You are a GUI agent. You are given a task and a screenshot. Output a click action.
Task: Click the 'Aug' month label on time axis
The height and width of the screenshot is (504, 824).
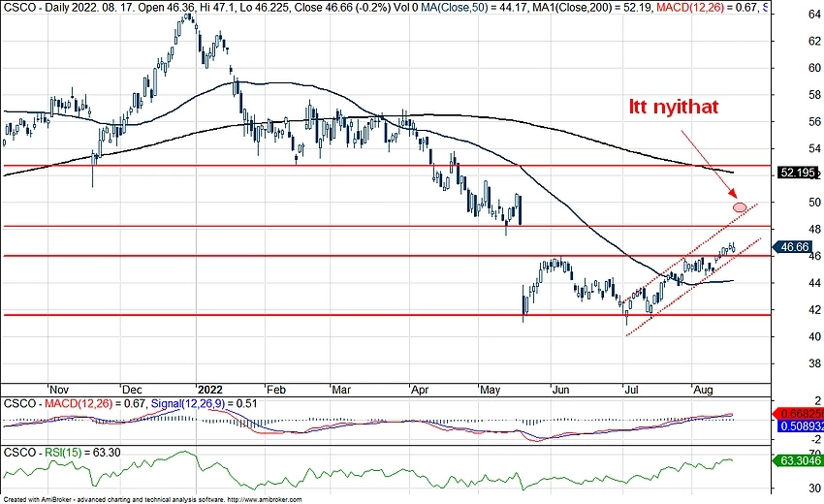coord(703,390)
